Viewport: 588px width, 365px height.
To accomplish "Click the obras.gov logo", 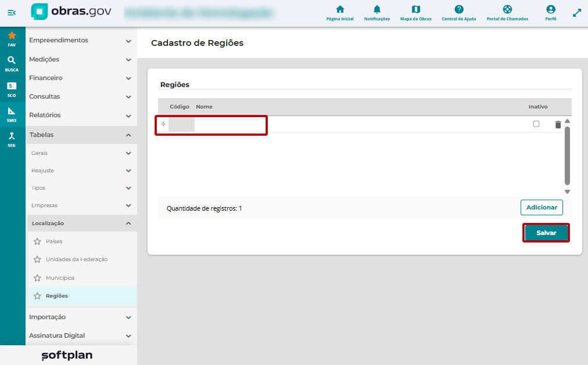I will 71,12.
